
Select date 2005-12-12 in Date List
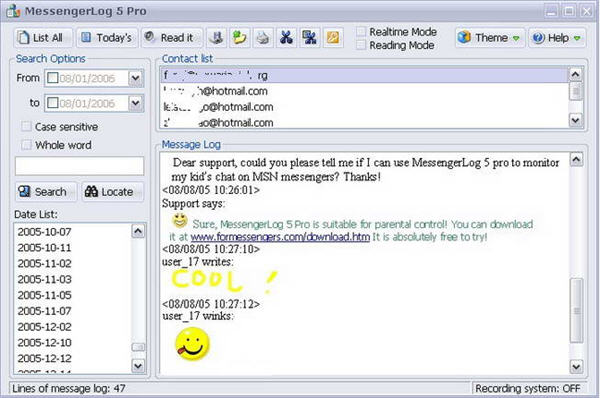44,358
